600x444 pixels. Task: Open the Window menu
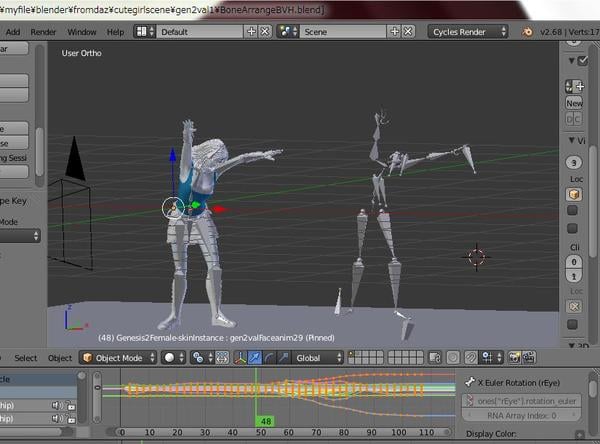pyautogui.click(x=82, y=32)
